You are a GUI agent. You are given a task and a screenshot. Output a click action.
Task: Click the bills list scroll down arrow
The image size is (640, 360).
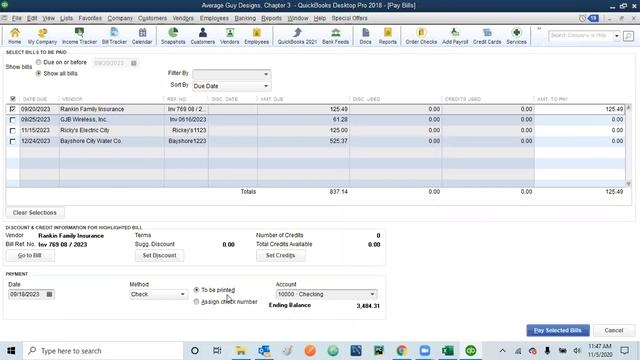[628, 184]
